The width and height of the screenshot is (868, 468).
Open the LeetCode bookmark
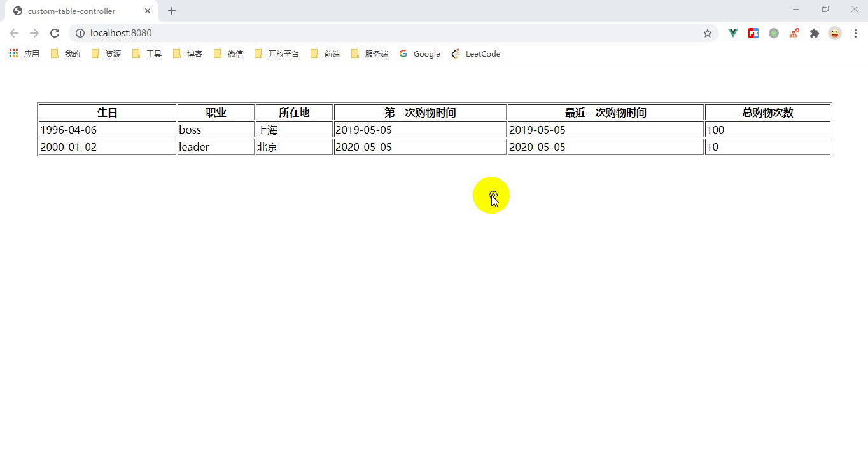coord(476,54)
